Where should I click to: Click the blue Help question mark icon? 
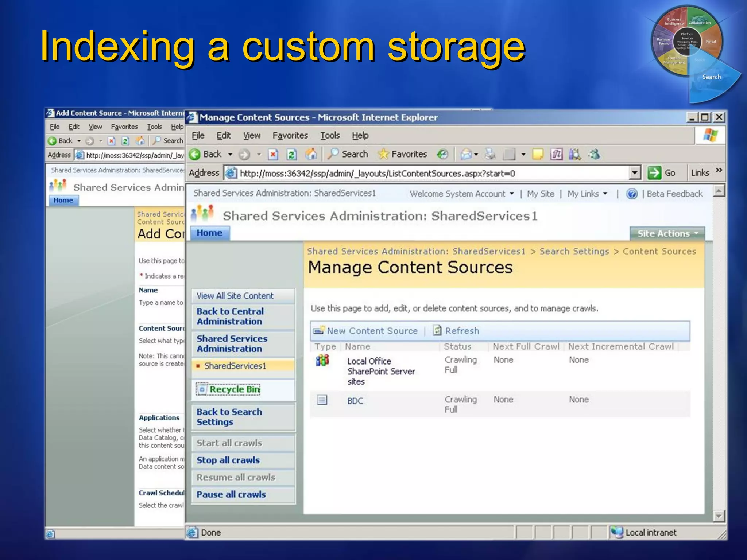632,194
